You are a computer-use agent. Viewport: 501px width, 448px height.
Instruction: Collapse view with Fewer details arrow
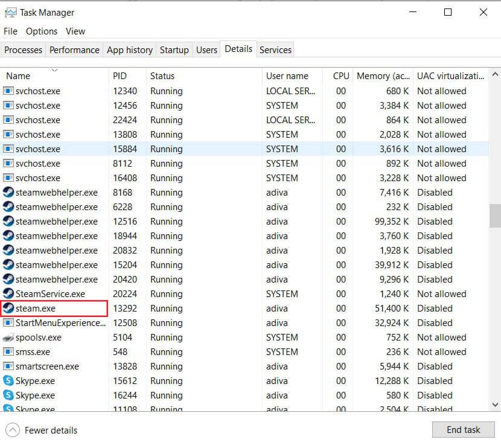(13, 430)
